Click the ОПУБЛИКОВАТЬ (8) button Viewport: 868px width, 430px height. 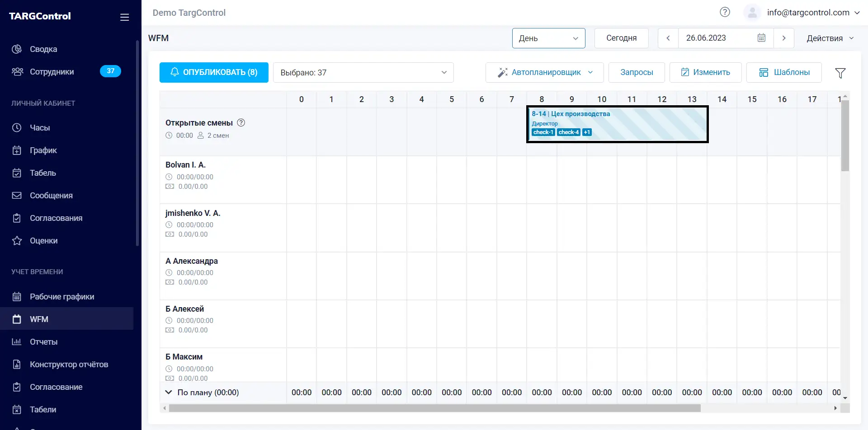click(x=214, y=72)
